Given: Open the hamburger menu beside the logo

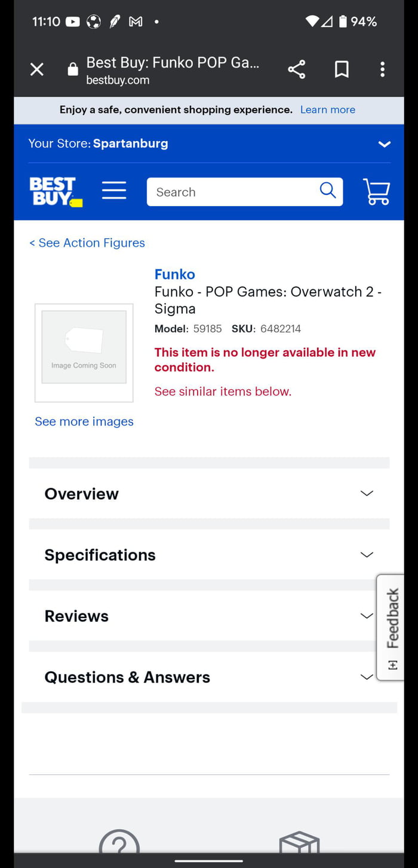Looking at the screenshot, I should [114, 190].
